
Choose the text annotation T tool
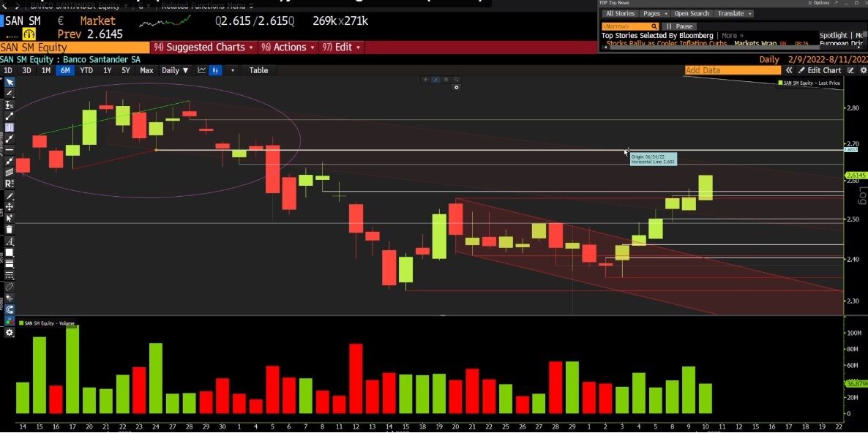click(10, 128)
